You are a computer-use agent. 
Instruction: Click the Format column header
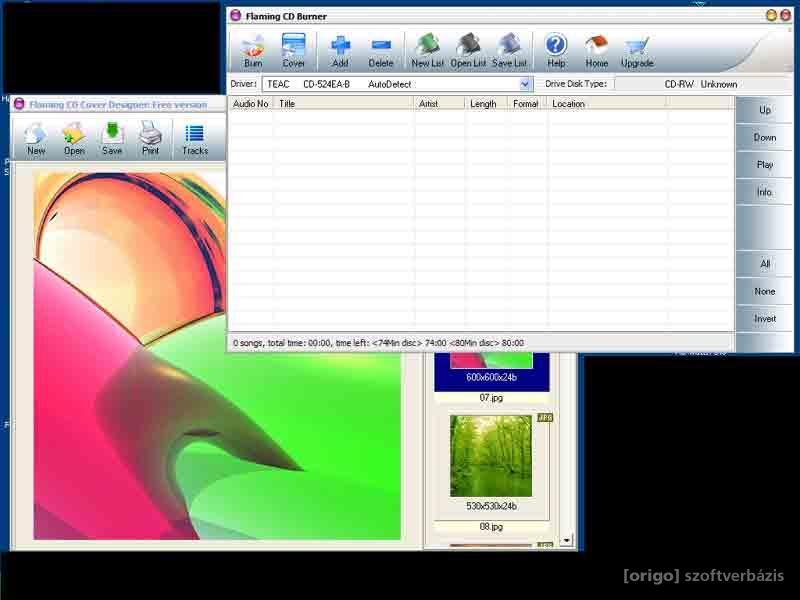point(527,104)
